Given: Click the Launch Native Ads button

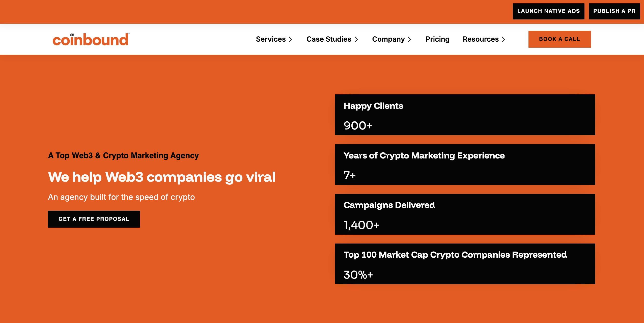Looking at the screenshot, I should tap(548, 11).
